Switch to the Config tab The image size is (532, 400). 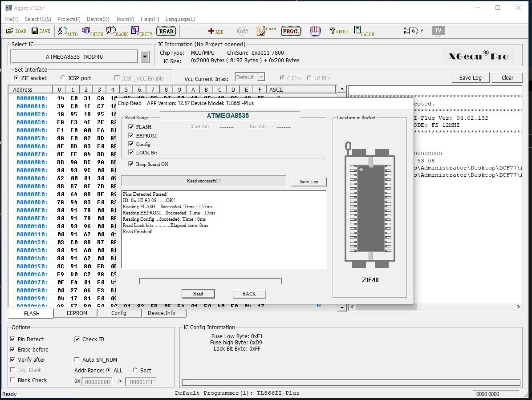pyautogui.click(x=119, y=313)
